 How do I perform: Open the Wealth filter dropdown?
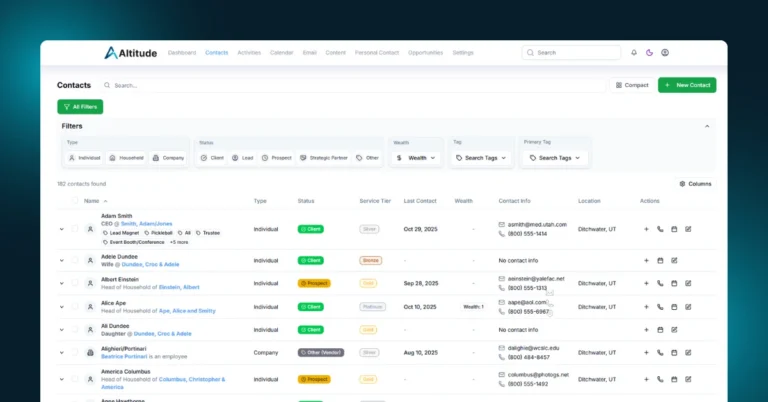(415, 157)
